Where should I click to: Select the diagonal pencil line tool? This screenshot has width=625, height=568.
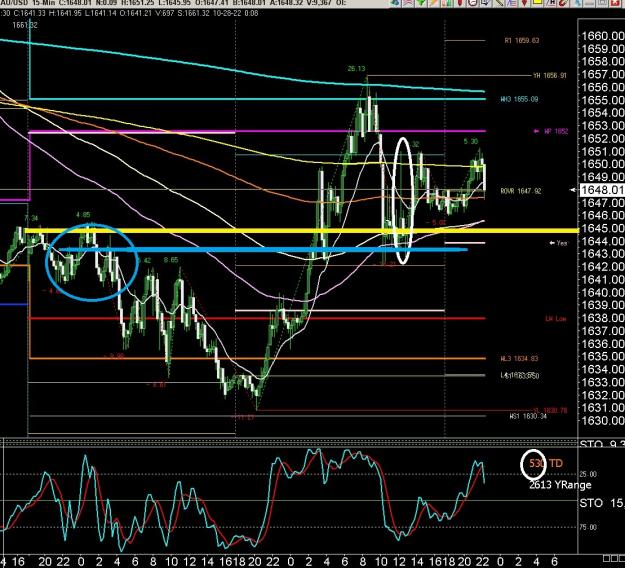[499, 3]
